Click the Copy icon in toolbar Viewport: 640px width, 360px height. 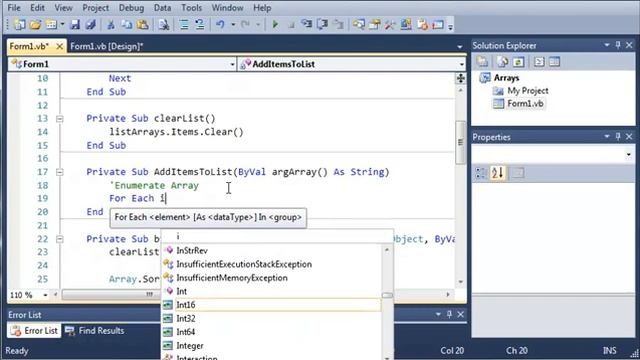(x=127, y=25)
